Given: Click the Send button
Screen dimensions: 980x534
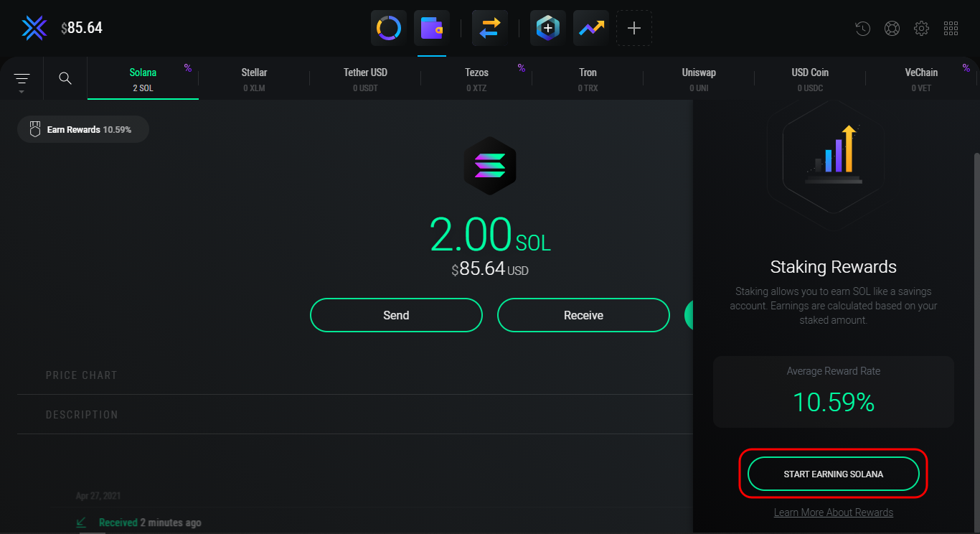Looking at the screenshot, I should pos(396,315).
